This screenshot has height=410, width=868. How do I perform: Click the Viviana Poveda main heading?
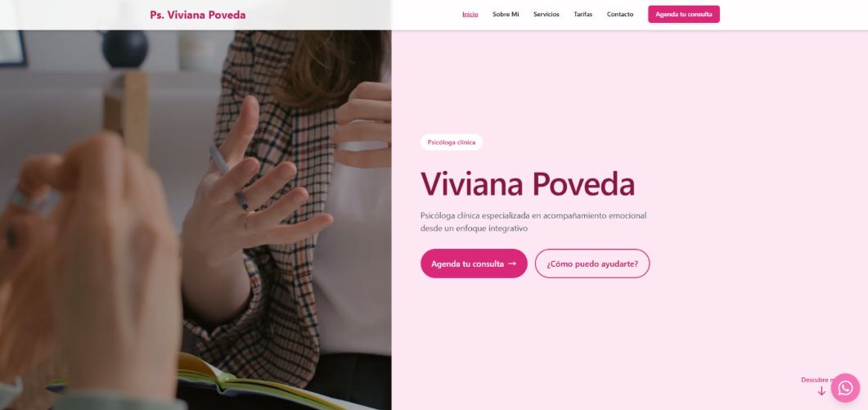pyautogui.click(x=528, y=184)
